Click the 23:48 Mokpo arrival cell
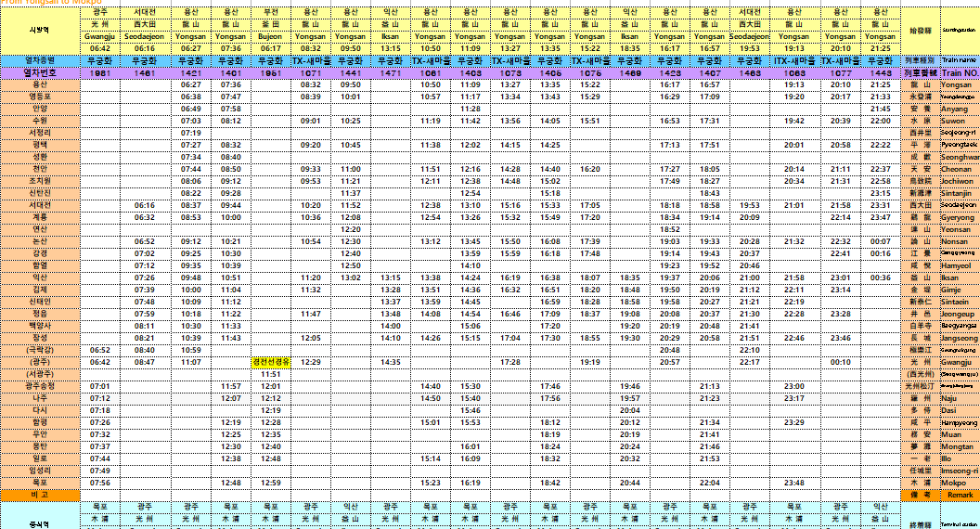The height and width of the screenshot is (529, 980). [x=794, y=483]
